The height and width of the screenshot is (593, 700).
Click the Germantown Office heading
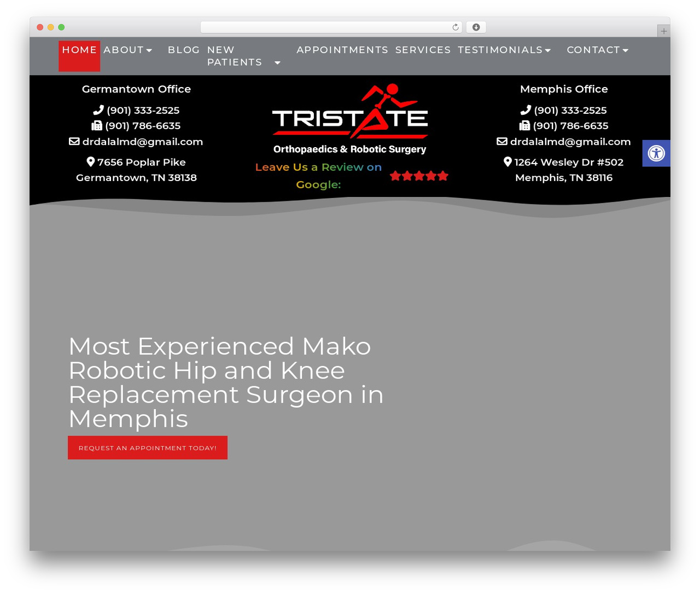pyautogui.click(x=136, y=89)
